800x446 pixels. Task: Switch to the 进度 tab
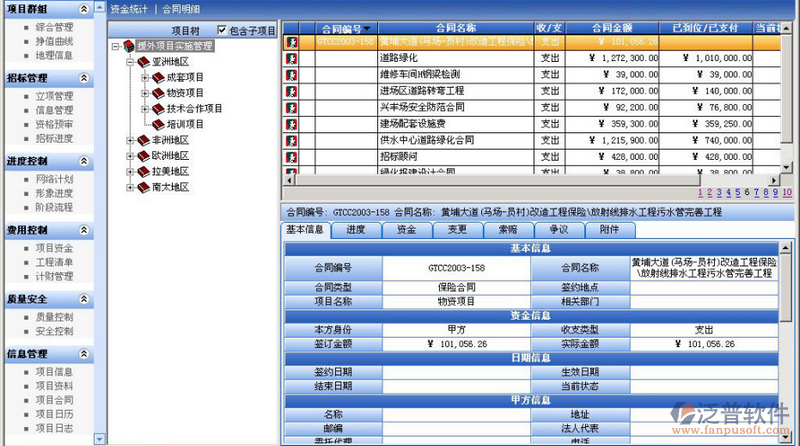pos(356,230)
